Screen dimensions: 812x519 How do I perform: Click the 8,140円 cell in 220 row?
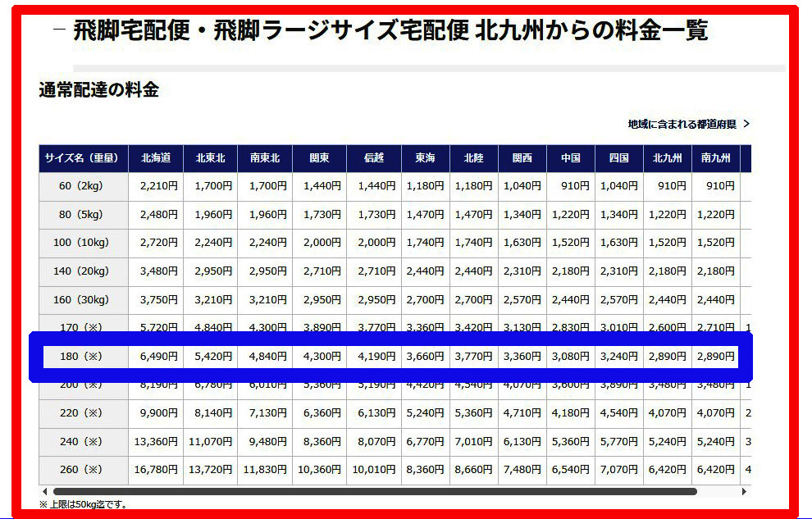point(210,413)
